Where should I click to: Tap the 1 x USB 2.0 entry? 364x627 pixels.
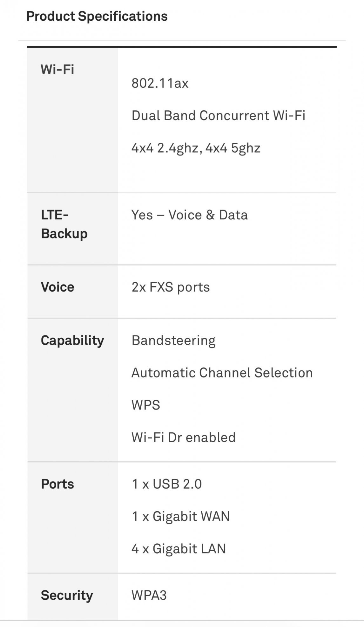point(167,484)
